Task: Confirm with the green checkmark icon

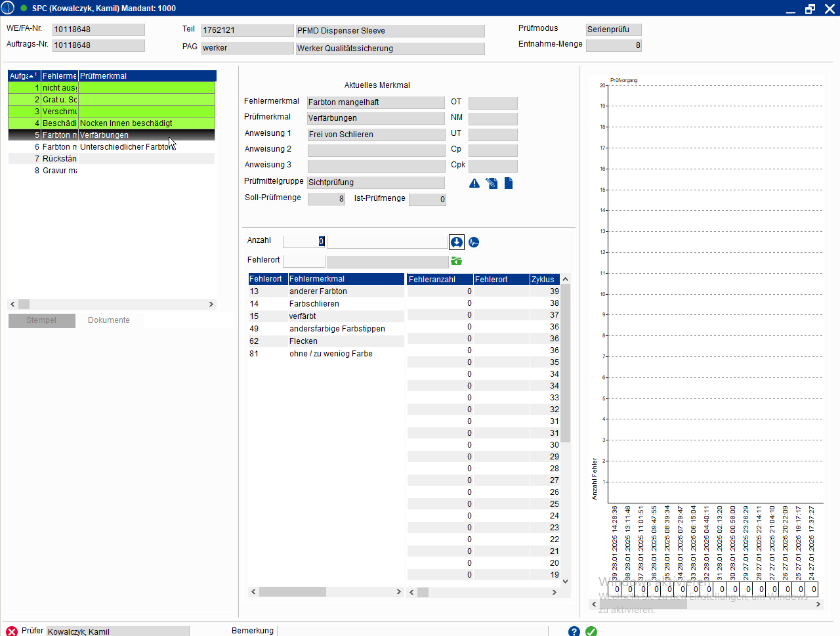Action: 591,631
